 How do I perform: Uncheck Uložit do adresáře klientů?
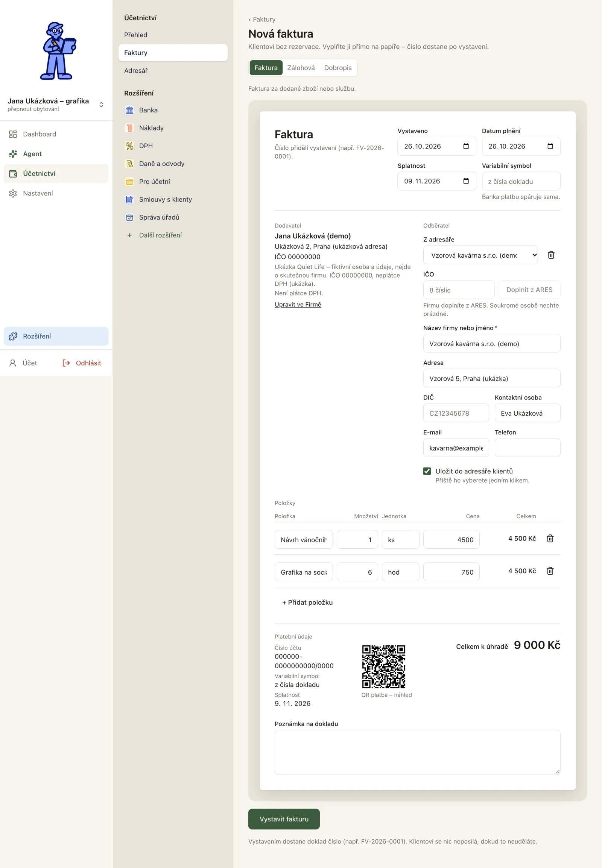427,471
